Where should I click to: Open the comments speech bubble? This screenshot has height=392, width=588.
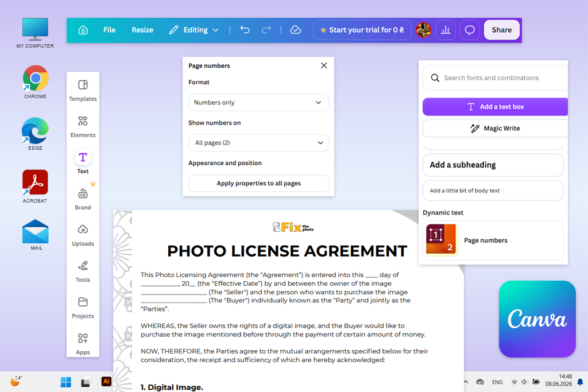470,30
